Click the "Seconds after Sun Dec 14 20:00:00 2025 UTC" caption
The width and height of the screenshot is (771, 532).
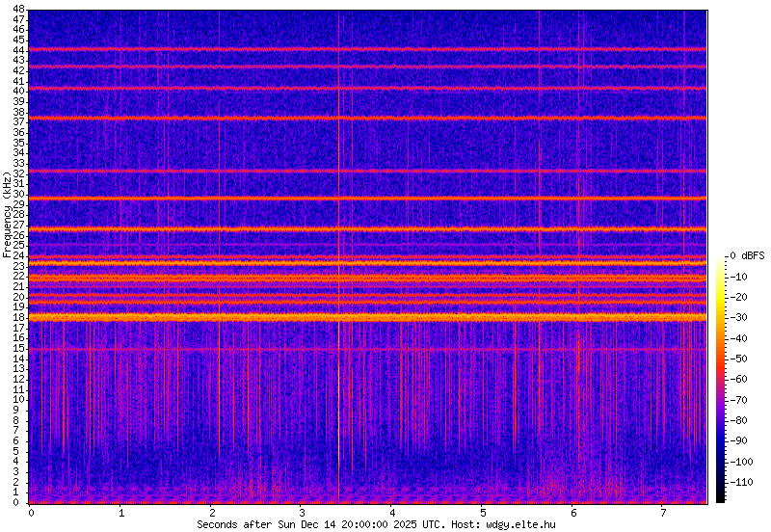point(321,524)
